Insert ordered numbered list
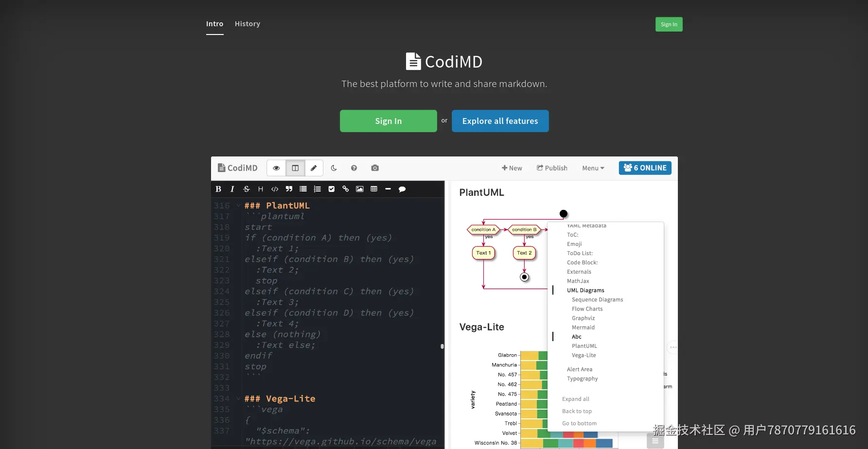This screenshot has height=449, width=868. pyautogui.click(x=318, y=189)
